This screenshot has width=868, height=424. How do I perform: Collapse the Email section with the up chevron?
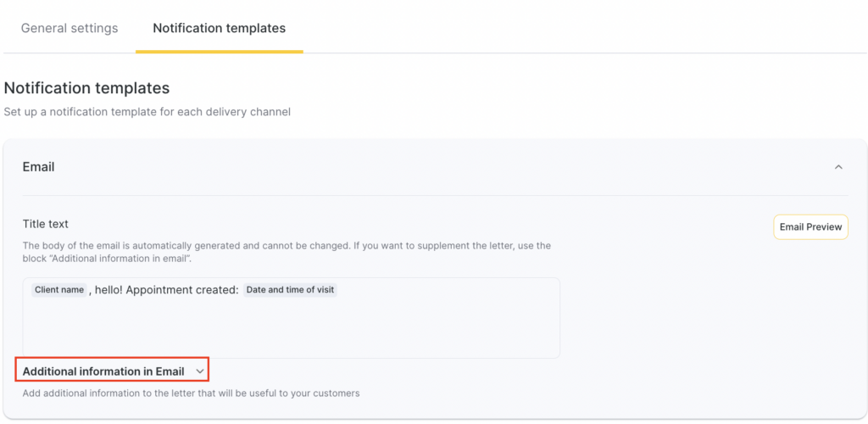click(838, 167)
